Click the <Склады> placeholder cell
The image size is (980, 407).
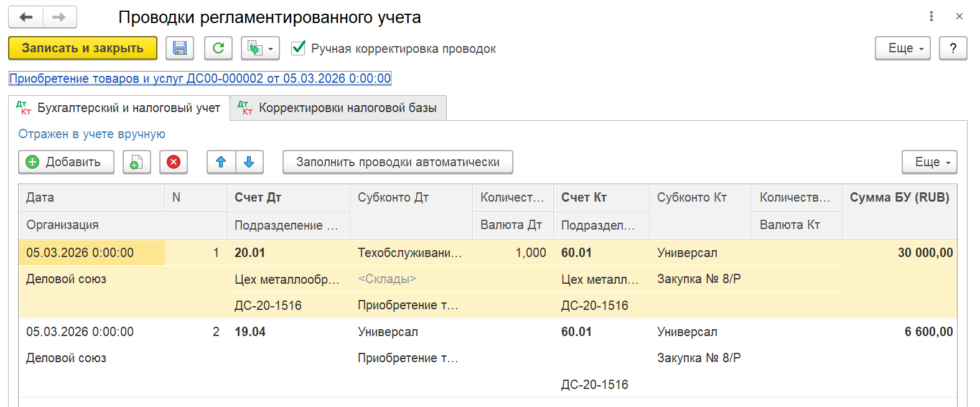pyautogui.click(x=411, y=279)
